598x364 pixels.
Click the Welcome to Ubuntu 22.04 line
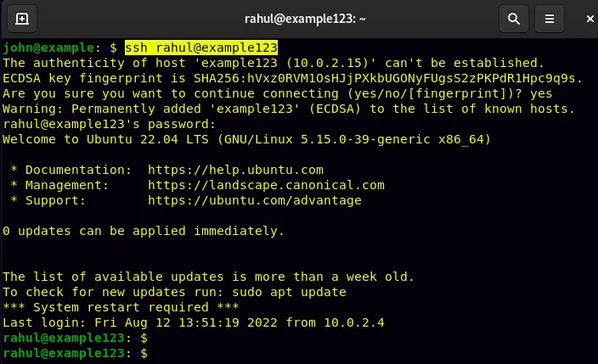coord(246,139)
